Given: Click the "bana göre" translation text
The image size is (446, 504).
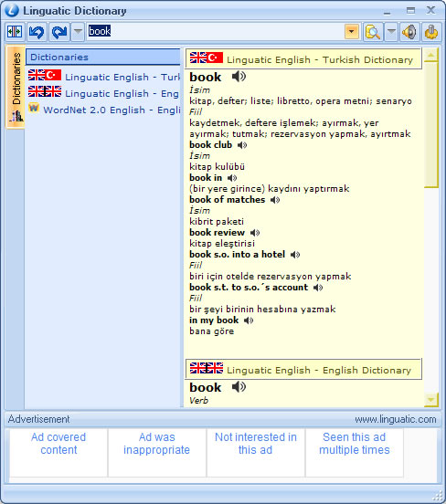Looking at the screenshot, I should pyautogui.click(x=212, y=331).
